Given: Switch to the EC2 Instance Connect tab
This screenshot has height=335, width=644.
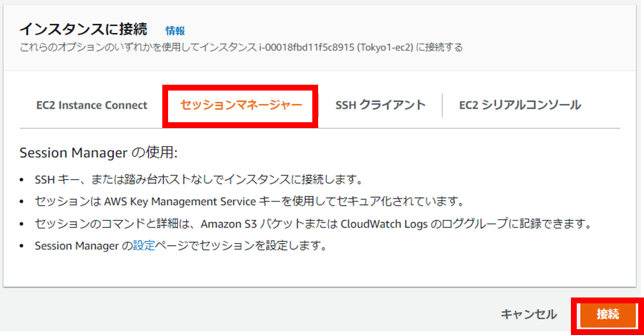Looking at the screenshot, I should [x=92, y=105].
